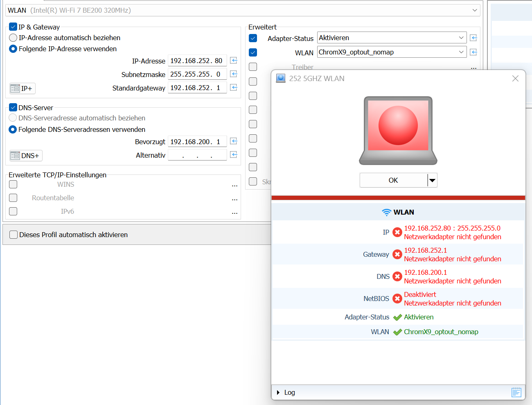The image size is (532, 405).
Task: Select 'IP-Adresse automatisch beziehen' radio button
Action: point(13,38)
